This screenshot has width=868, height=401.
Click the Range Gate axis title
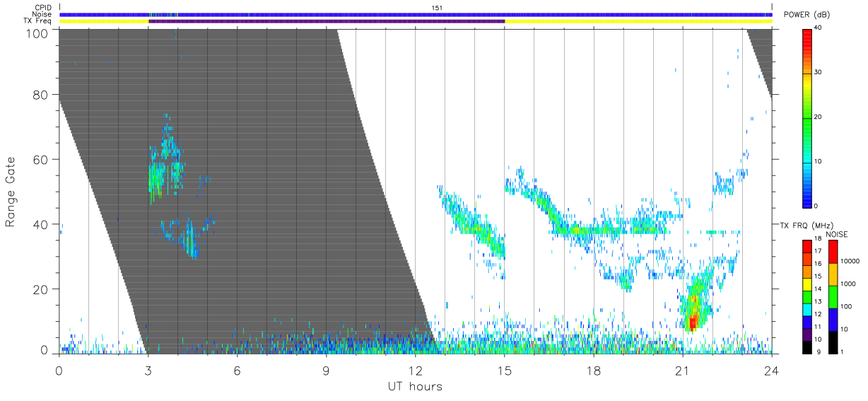(x=11, y=192)
